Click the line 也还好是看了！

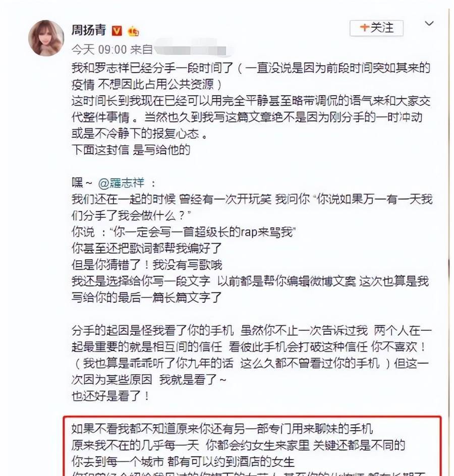pos(111,396)
